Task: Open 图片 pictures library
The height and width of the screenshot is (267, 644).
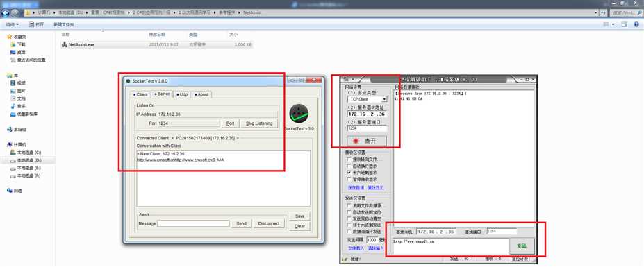Action: pyautogui.click(x=18, y=91)
